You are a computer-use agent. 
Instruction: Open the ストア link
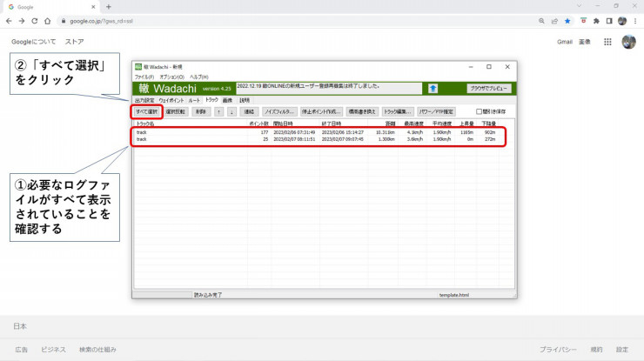click(x=74, y=42)
